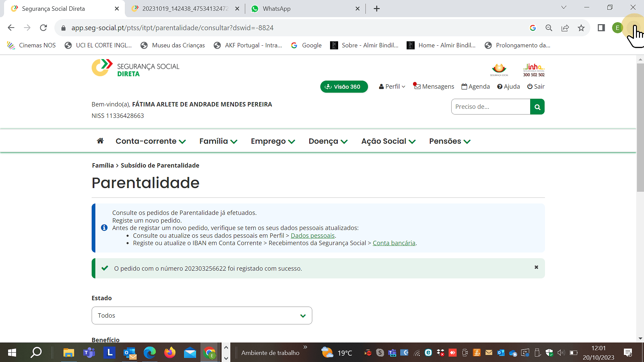Dismiss the success message with X
This screenshot has width=644, height=362.
536,267
